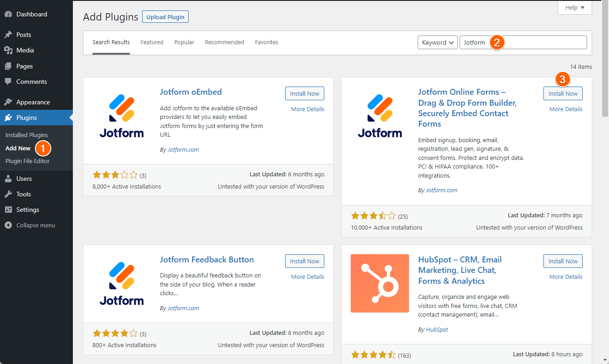Click the Users person icon
609x364 pixels.
tap(8, 179)
